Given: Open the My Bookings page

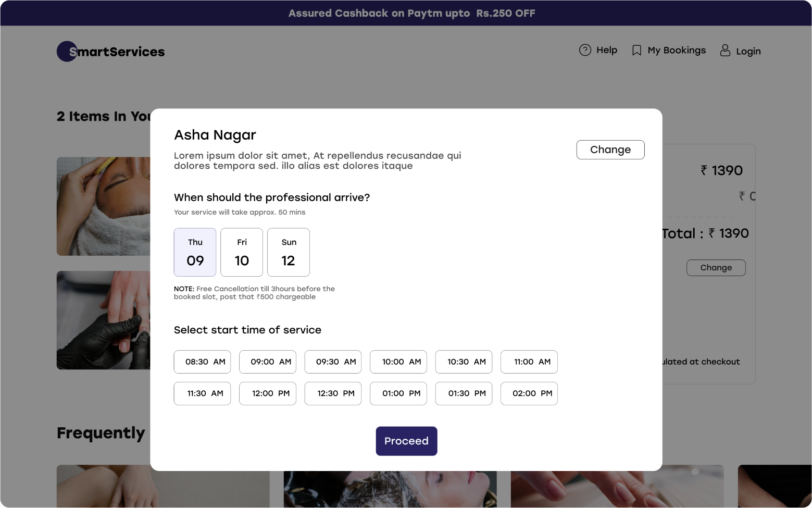Looking at the screenshot, I should (677, 51).
